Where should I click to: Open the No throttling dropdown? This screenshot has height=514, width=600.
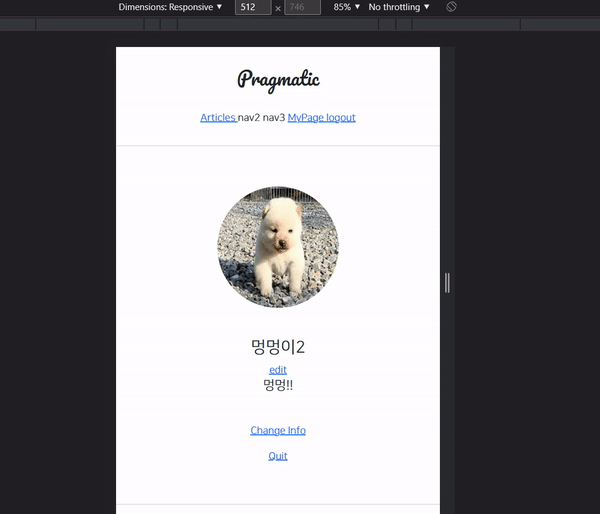[399, 7]
